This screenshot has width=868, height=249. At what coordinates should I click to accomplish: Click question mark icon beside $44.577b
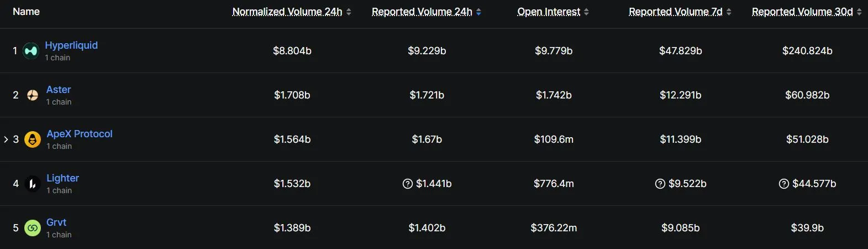[x=784, y=184]
